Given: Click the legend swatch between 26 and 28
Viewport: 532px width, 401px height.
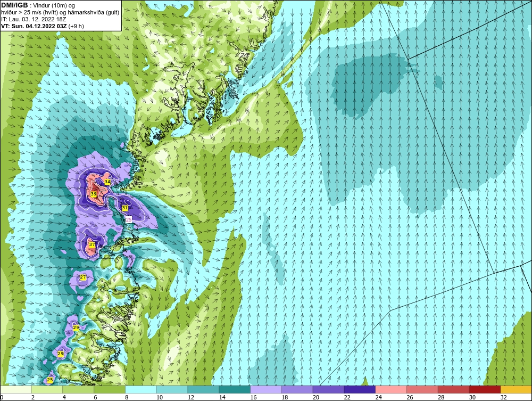Looking at the screenshot, I should (x=422, y=389).
